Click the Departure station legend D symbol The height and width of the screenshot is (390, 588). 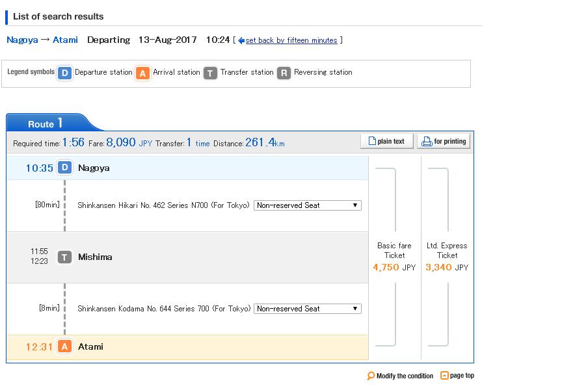click(x=64, y=73)
